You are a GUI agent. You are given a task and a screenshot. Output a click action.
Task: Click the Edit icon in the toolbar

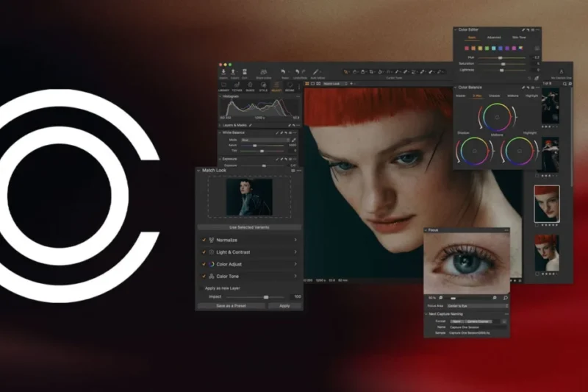pos(245,71)
